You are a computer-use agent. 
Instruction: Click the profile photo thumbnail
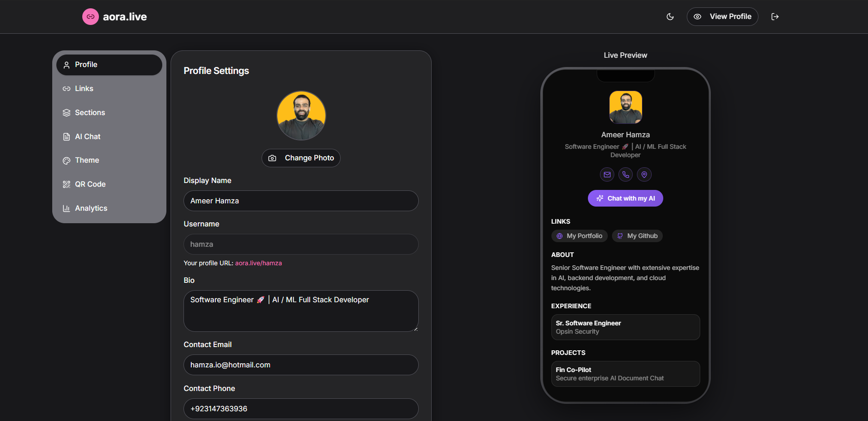tap(301, 115)
